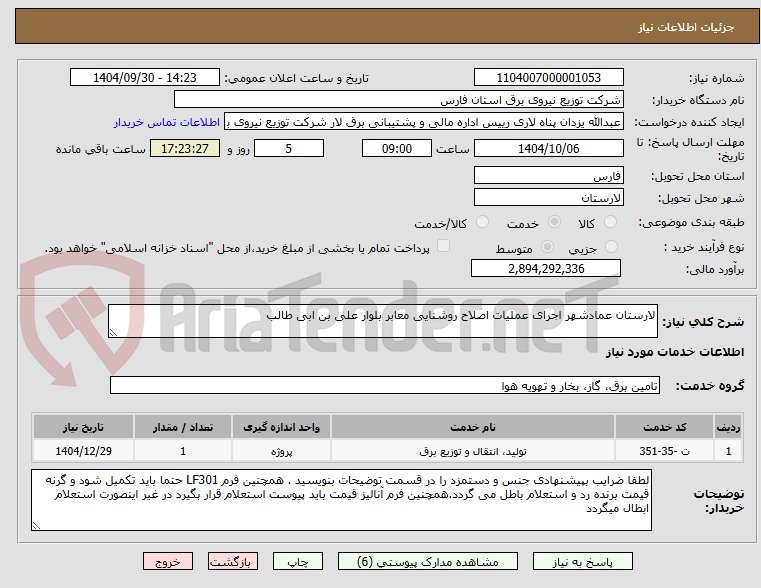Click the شرح کلی نیاز description textarea
This screenshot has height=588, width=761.
pos(382,321)
